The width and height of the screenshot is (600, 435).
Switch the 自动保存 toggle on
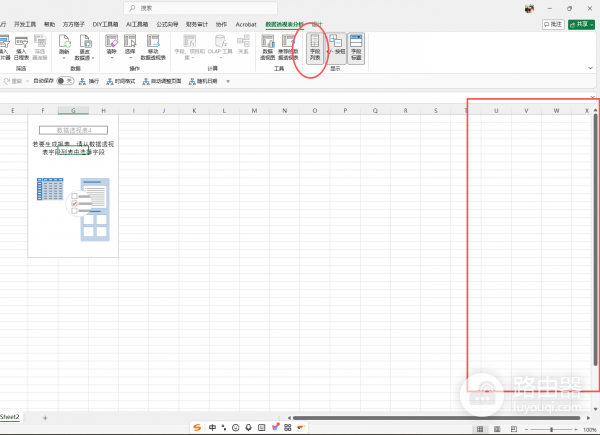click(62, 81)
